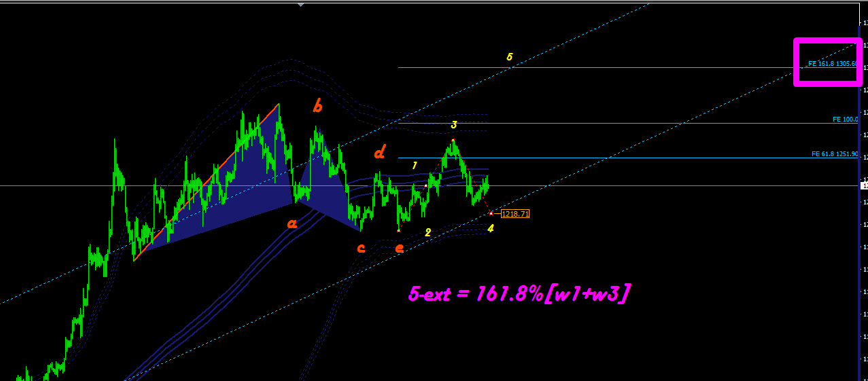Select the red trendline on the large blue triangle
This screenshot has height=381, width=868.
pos(207,182)
